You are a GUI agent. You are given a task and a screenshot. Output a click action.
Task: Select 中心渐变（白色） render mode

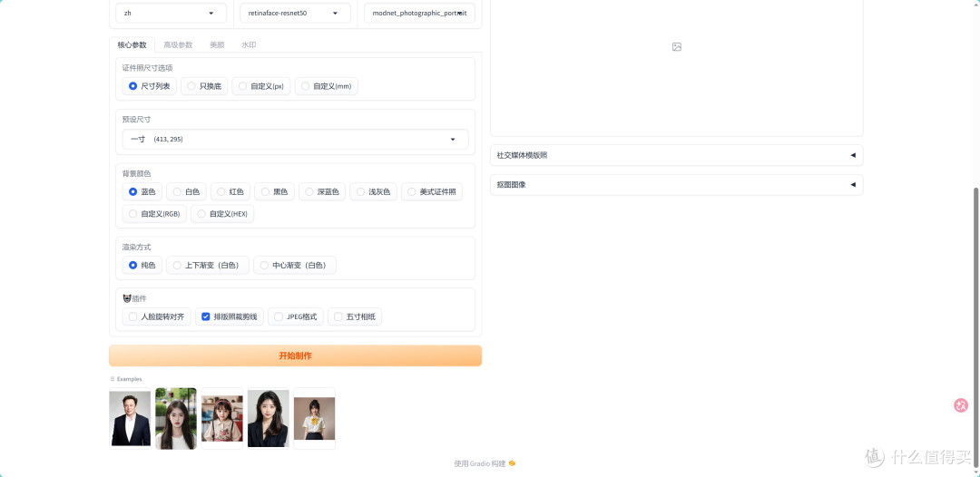[294, 265]
